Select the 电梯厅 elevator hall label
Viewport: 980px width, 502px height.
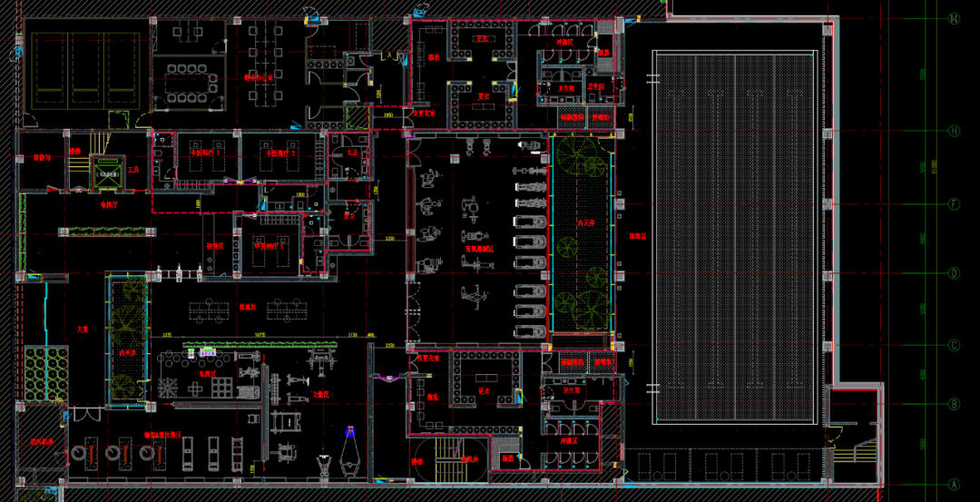tap(111, 205)
